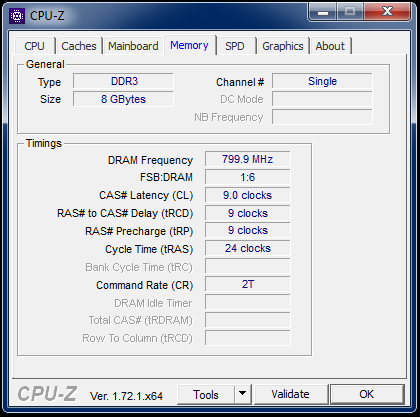Click the CAS# Latency (CL) label
420x417 pixels.
click(x=146, y=195)
